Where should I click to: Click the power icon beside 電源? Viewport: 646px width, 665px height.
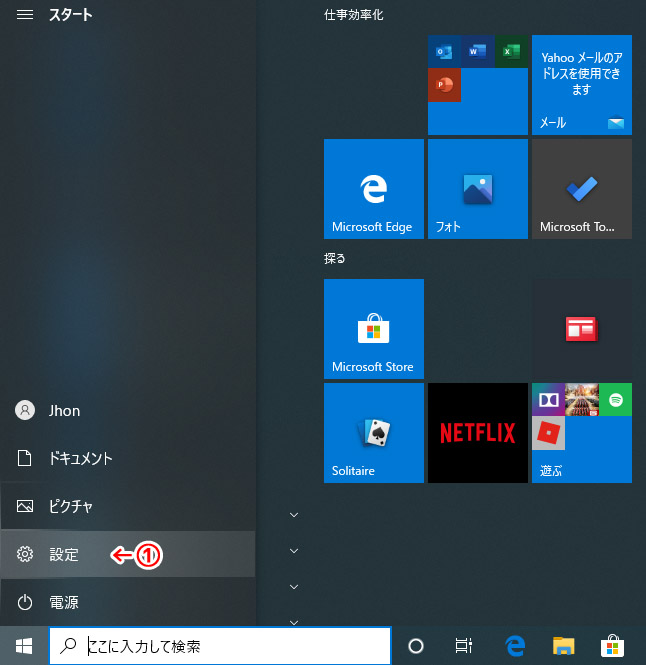pos(25,602)
